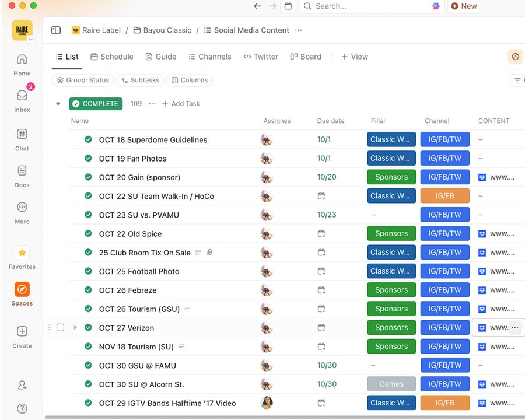Open list options ellipsis after Social Media Content
The image size is (525, 420).
pos(298,30)
